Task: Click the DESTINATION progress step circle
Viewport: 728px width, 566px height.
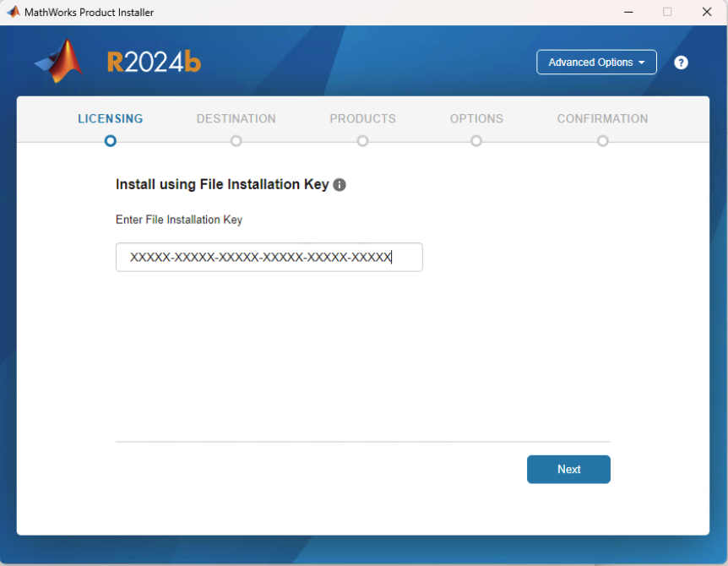Action: click(236, 141)
